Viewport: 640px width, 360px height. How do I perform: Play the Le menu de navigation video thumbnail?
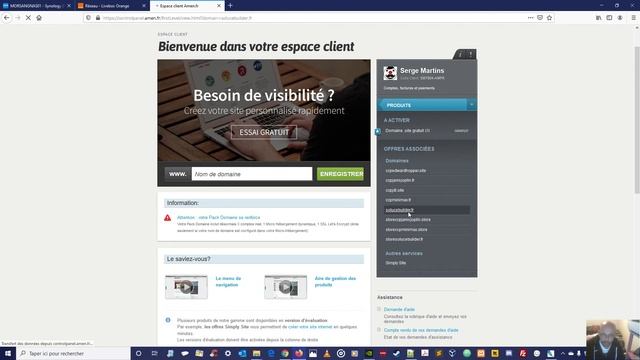coord(186,287)
